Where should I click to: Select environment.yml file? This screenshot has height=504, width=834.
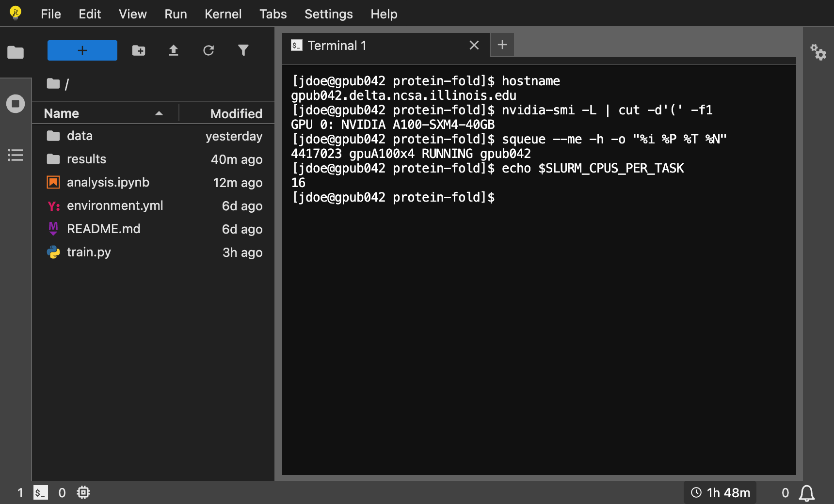(x=153, y=206)
